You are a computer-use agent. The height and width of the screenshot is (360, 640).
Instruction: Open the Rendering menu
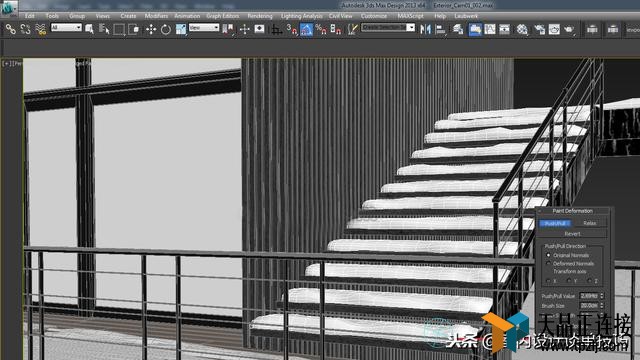pos(260,16)
